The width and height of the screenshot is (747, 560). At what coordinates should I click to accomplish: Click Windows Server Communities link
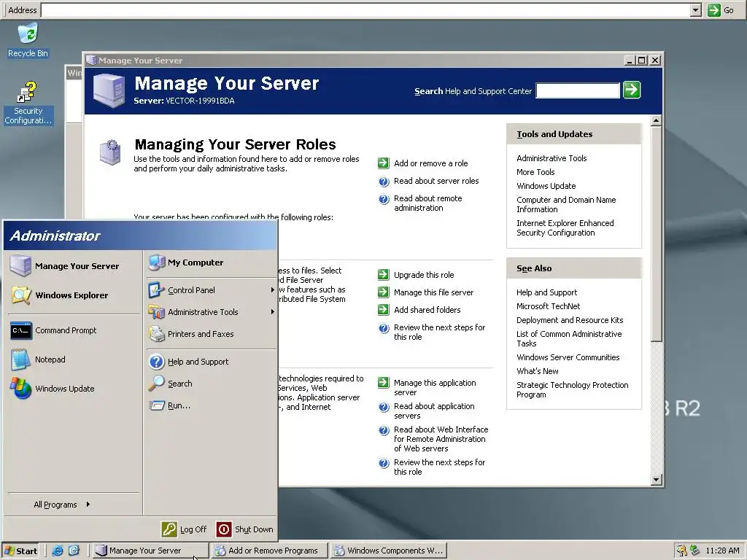[568, 357]
